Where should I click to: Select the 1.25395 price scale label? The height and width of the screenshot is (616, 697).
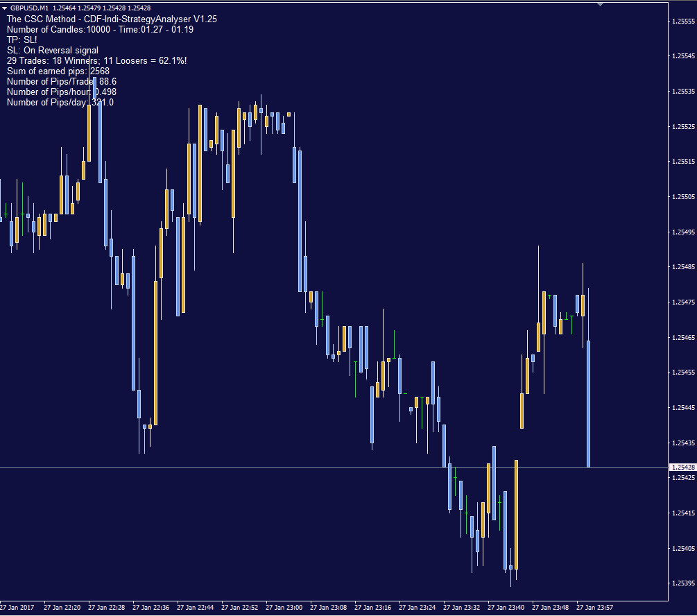tap(683, 583)
